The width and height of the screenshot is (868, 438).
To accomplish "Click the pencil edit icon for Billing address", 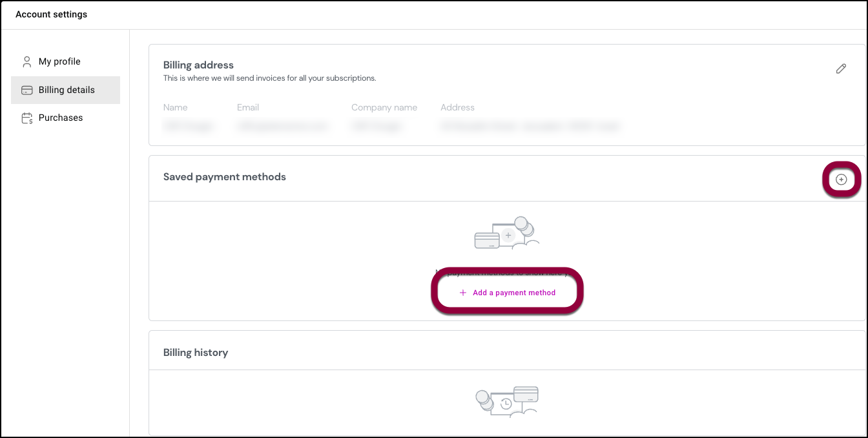I will (x=841, y=68).
